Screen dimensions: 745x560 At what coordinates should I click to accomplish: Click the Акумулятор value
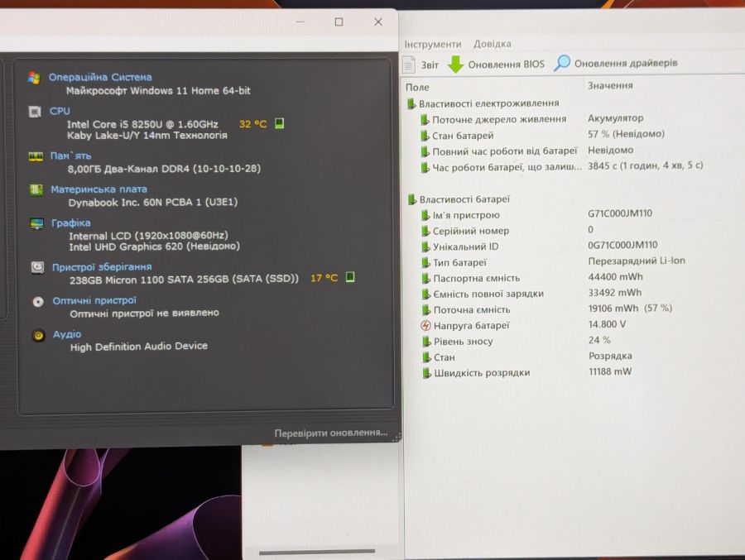(616, 118)
